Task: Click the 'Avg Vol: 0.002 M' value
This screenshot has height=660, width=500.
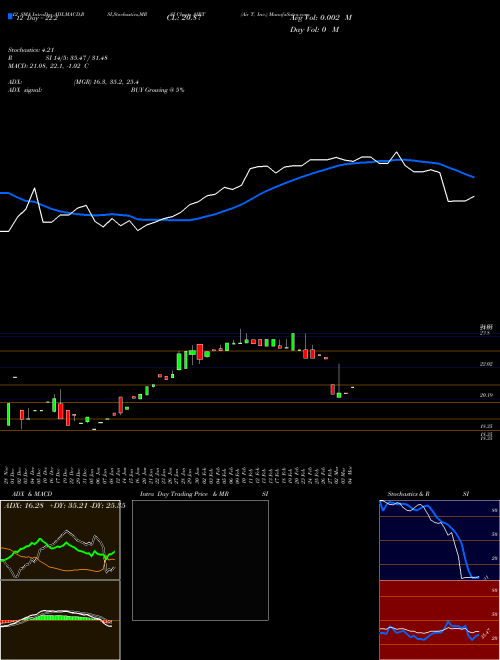Action: (321, 18)
